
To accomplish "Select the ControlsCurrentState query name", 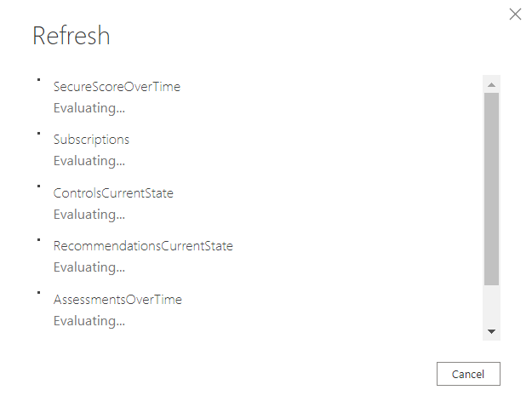I will click(x=113, y=193).
